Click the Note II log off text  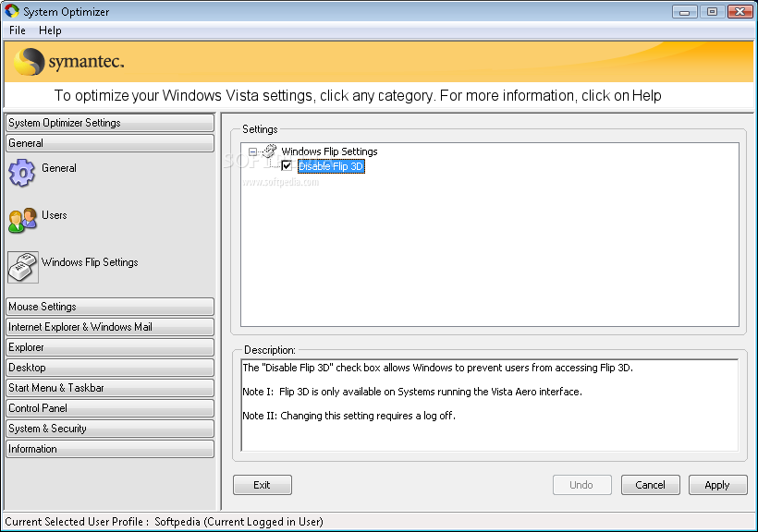coord(349,416)
